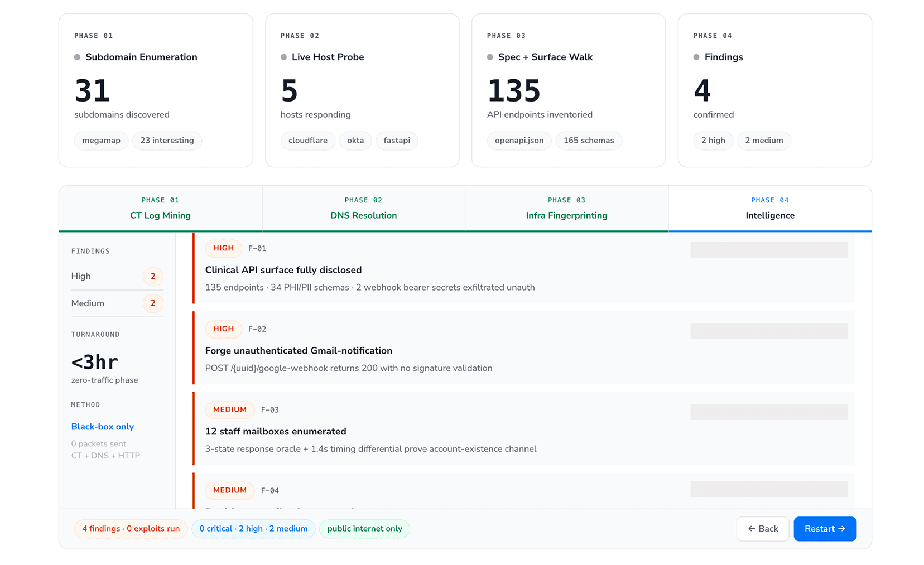
Task: Open the Phase 04 Intelligence tab
Action: click(770, 208)
